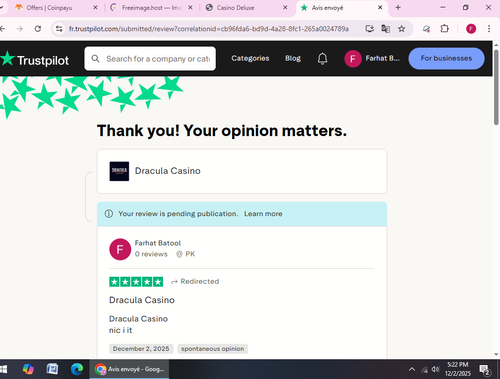Close the Offers | Coinpayu tab
500x379 pixels.
(x=95, y=7)
